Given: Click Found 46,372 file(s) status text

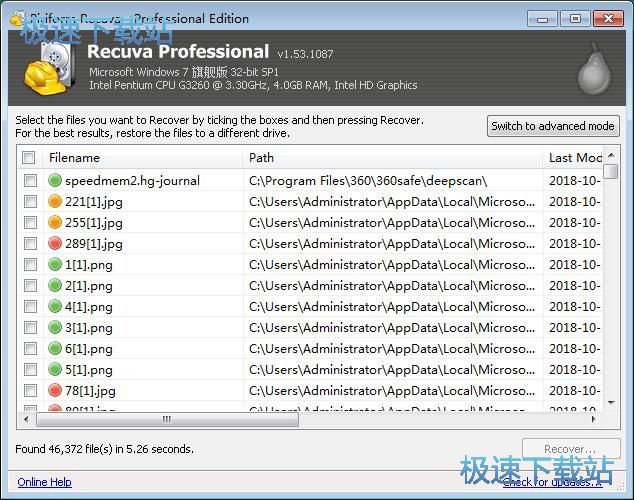Looking at the screenshot, I should 104,449.
